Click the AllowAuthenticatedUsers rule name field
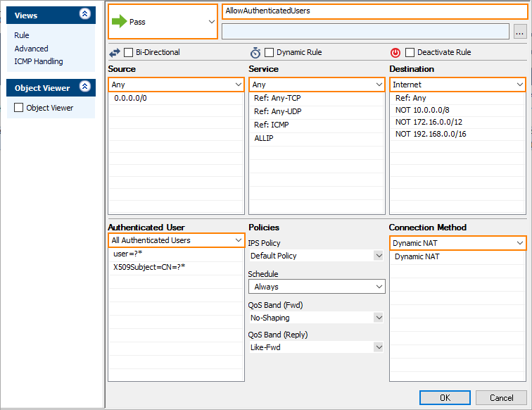The width and height of the screenshot is (532, 410). [x=374, y=11]
